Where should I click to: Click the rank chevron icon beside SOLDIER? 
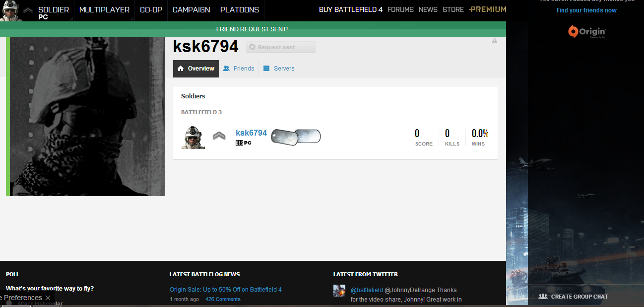coord(28,10)
